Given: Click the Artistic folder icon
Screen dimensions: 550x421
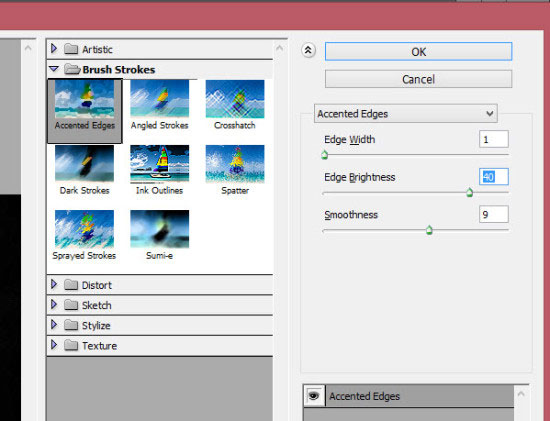Looking at the screenshot, I should [71, 49].
